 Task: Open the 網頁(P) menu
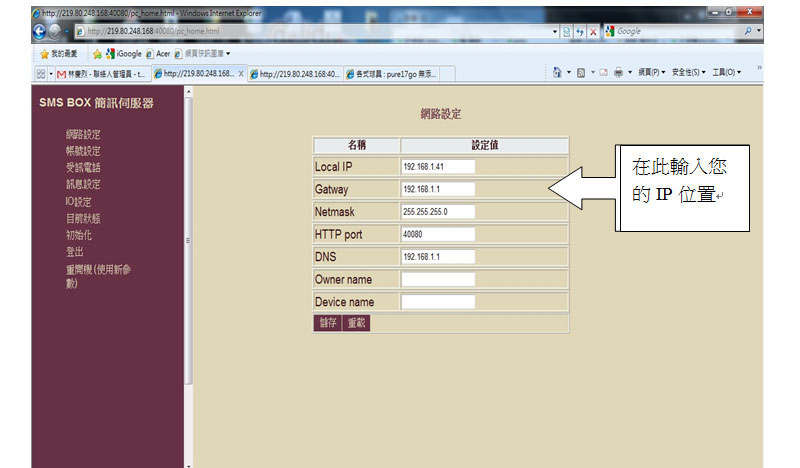(652, 72)
